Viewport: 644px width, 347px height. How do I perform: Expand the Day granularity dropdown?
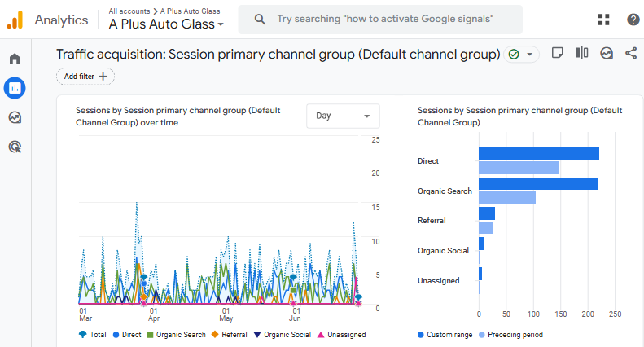tap(343, 116)
